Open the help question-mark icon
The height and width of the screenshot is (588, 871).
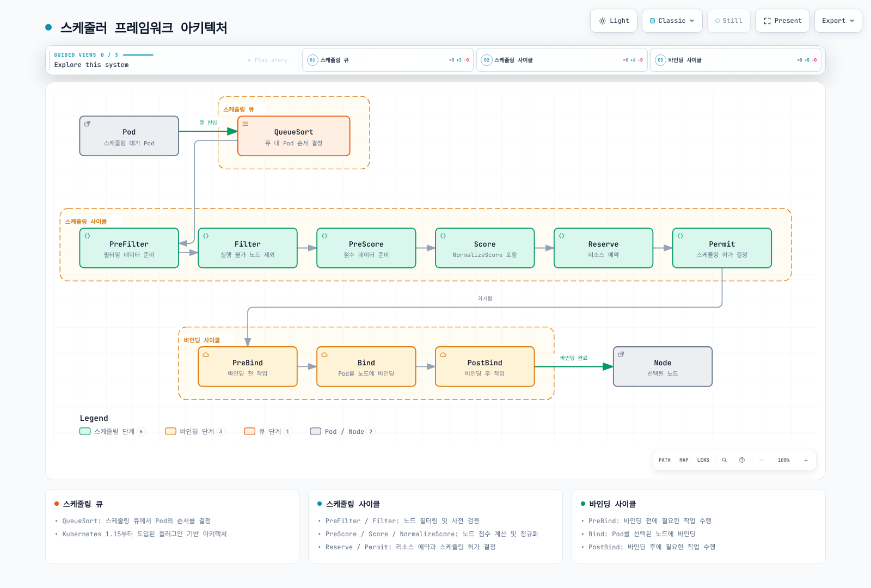tap(742, 460)
